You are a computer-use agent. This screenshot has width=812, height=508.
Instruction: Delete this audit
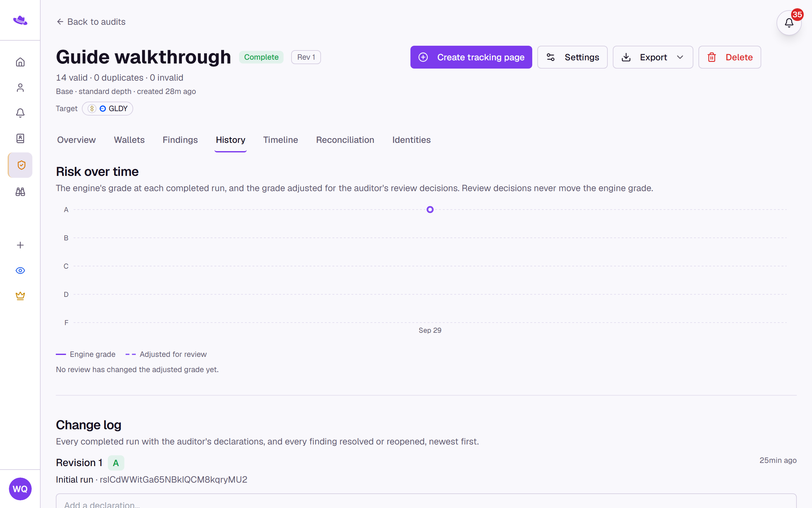click(730, 57)
